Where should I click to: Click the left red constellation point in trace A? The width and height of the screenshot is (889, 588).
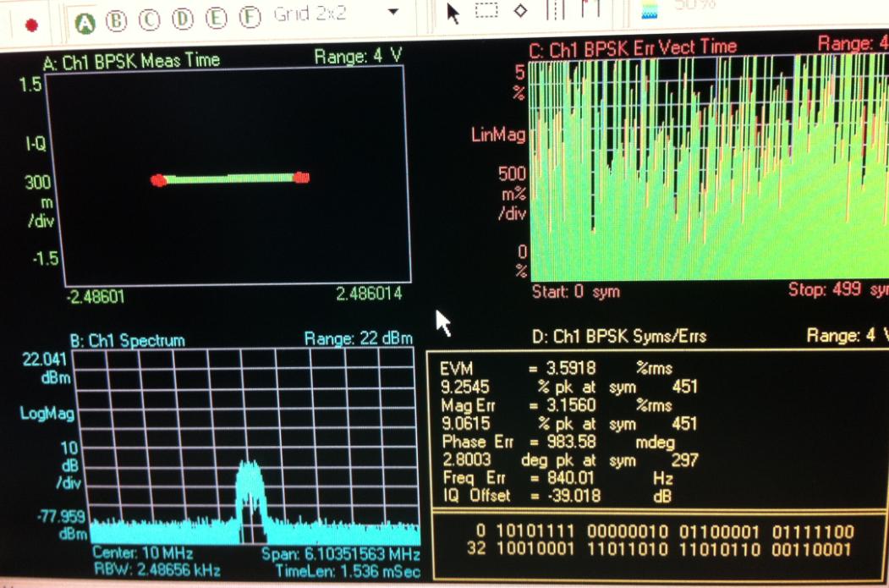tap(158, 180)
